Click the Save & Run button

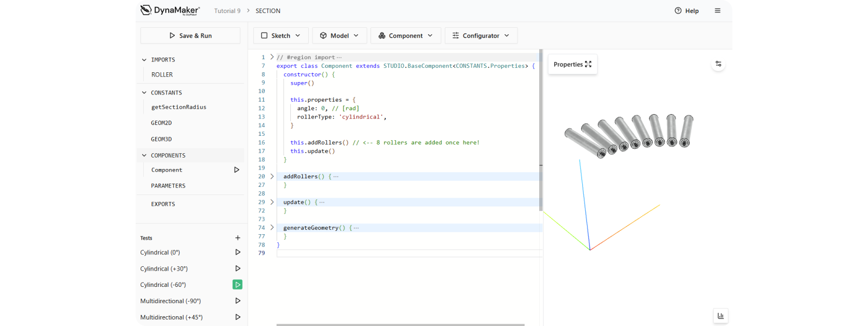[190, 36]
